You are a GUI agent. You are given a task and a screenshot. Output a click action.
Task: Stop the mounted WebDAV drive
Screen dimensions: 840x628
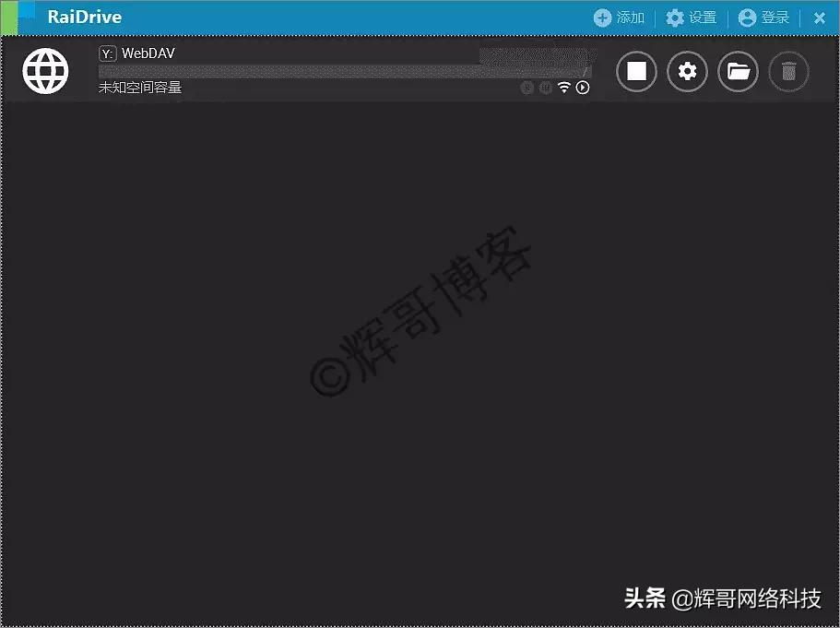point(636,71)
